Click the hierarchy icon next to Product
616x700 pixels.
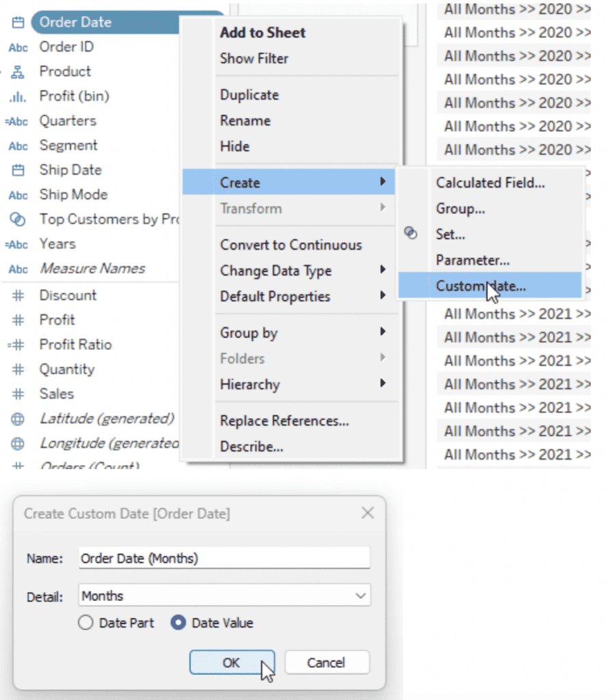(18, 72)
